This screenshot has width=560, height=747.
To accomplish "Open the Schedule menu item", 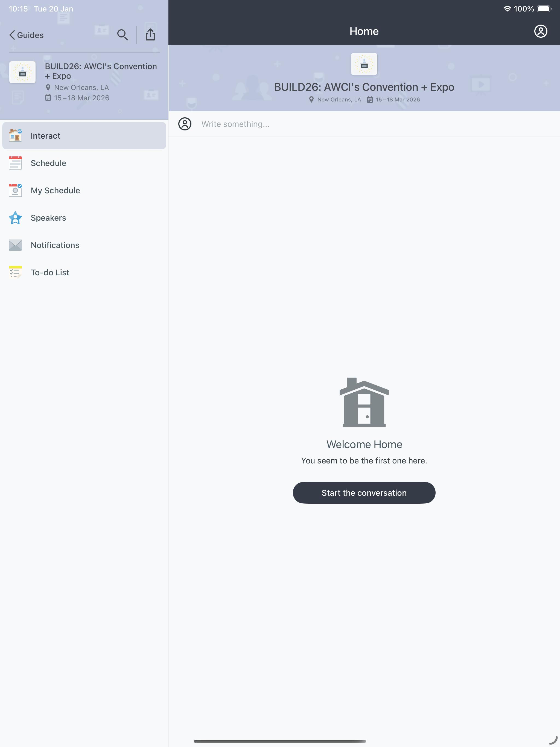I will (x=84, y=163).
